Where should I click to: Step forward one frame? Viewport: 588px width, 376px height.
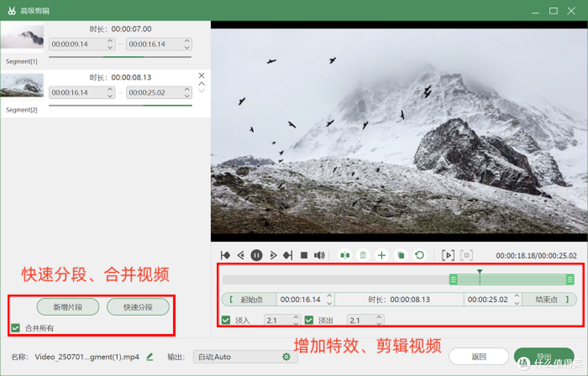[x=273, y=255]
